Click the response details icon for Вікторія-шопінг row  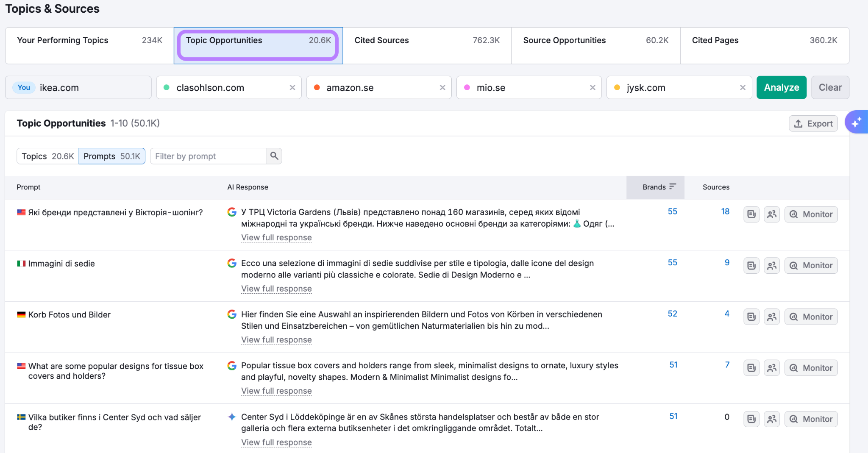751,214
